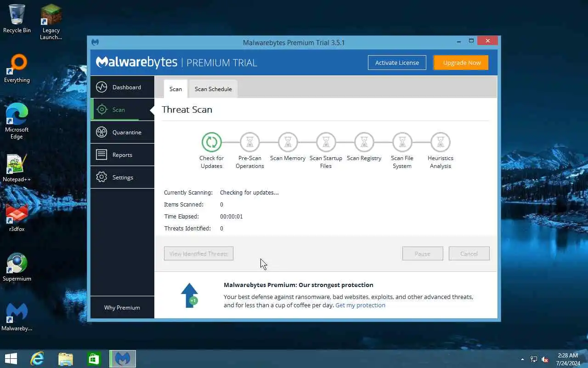Click the Scan Registry hourglass icon
588x368 pixels.
tap(364, 142)
